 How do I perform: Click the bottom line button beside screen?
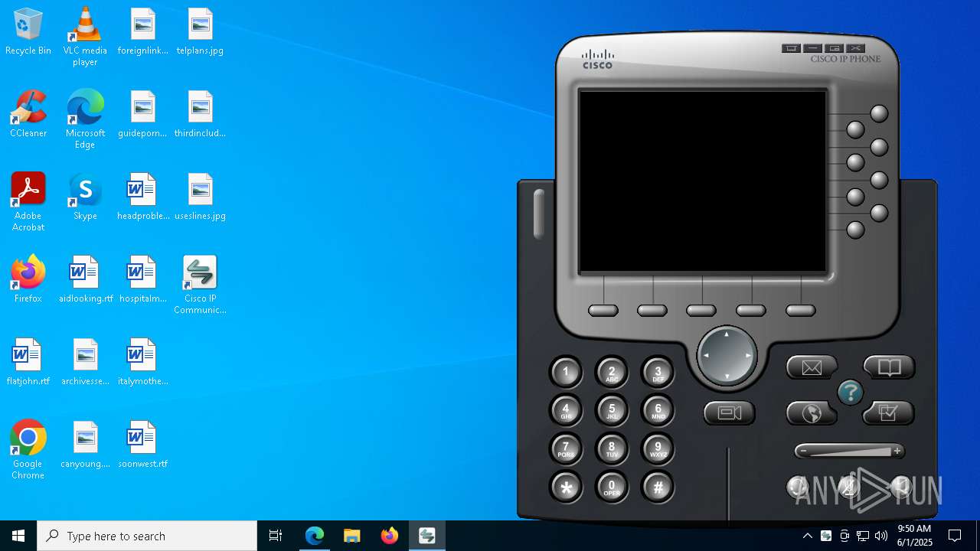855,230
